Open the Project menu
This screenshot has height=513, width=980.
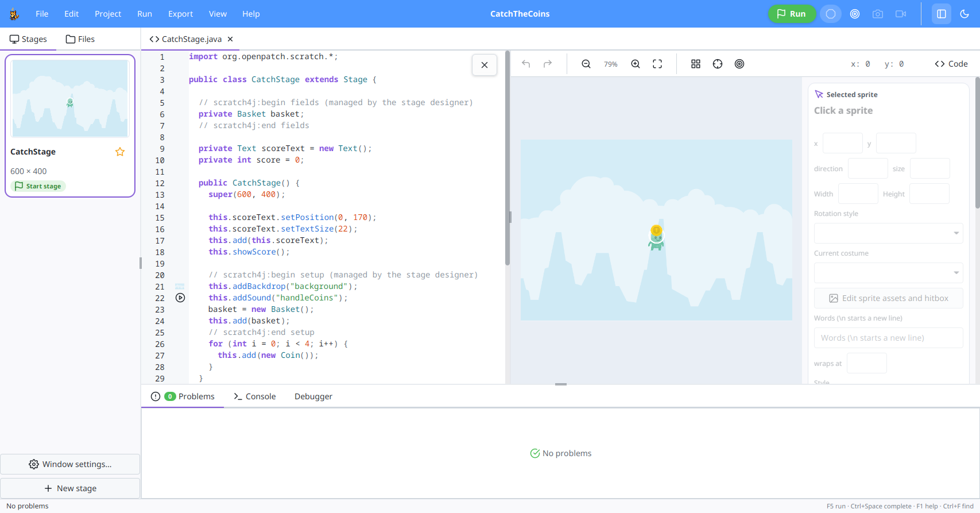pos(108,14)
